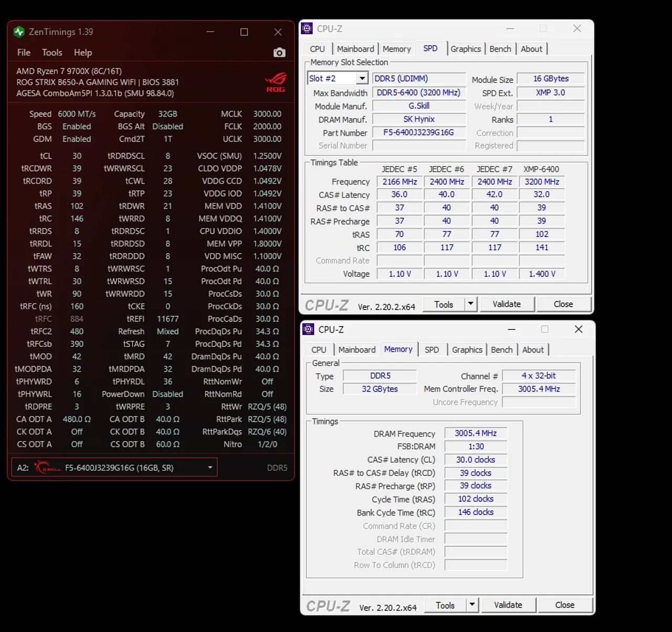Click Validate button in SPD window

507,304
